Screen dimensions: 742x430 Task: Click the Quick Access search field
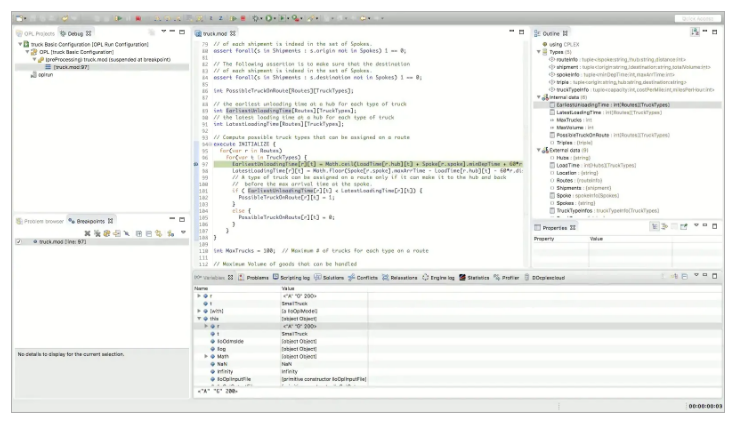point(698,18)
